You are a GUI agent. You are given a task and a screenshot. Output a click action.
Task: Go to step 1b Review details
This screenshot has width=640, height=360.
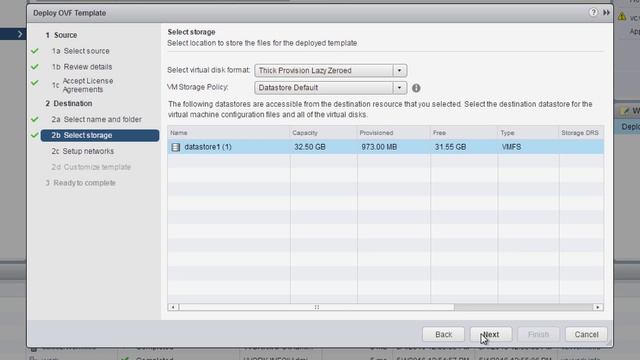click(x=82, y=67)
